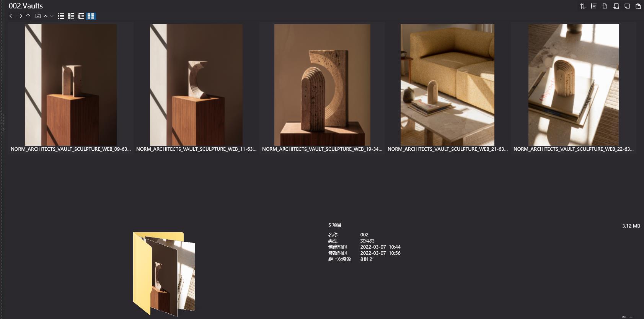
Task: Click the dimmed downward chevron in the toolbar
Action: (x=52, y=16)
